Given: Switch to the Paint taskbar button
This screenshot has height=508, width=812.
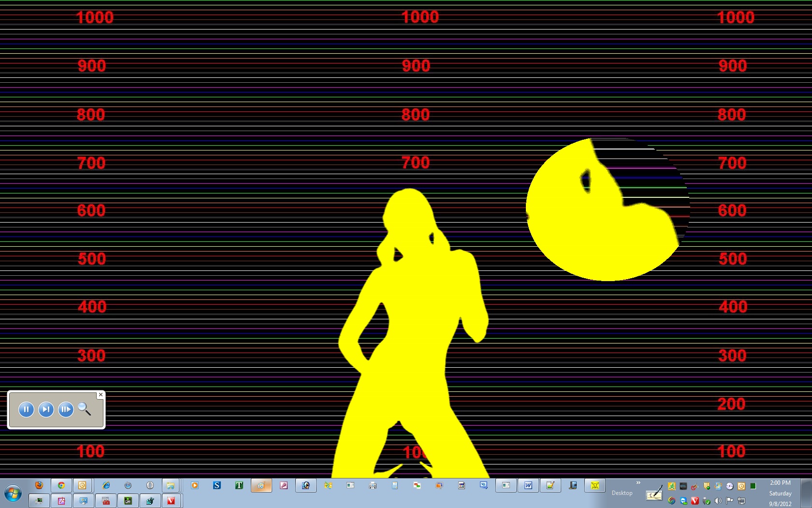Looking at the screenshot, I should pos(261,485).
